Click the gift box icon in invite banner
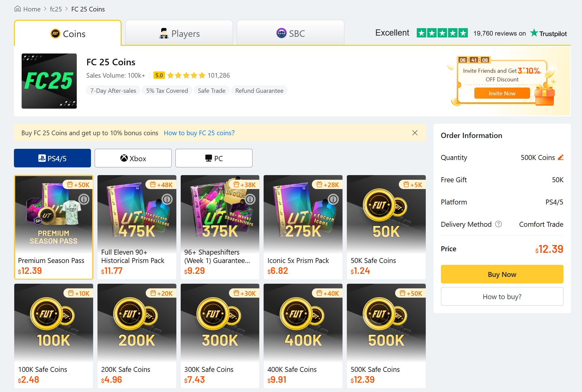 (545, 95)
